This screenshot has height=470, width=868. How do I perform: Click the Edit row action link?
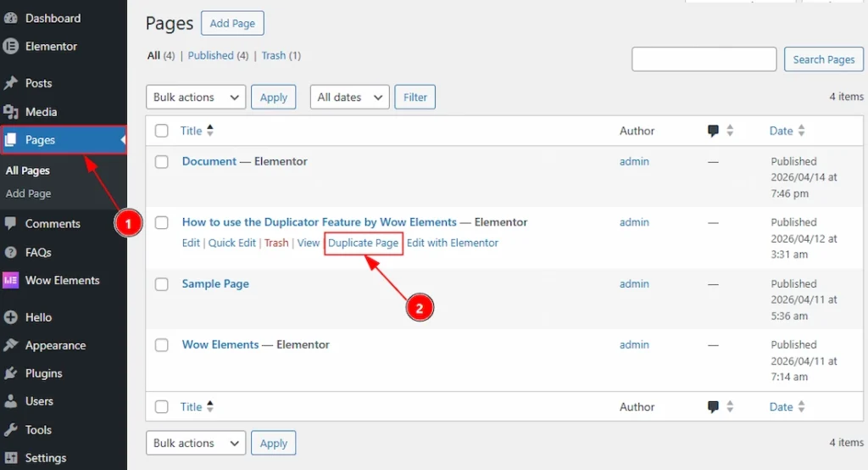point(191,243)
